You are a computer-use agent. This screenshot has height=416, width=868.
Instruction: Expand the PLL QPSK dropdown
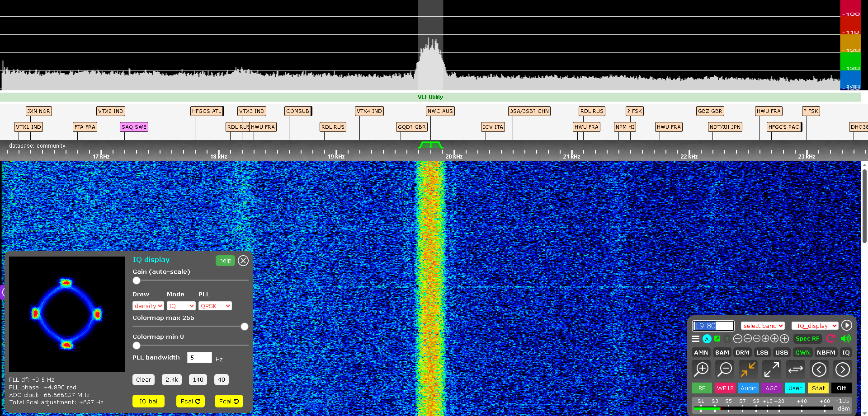click(x=215, y=306)
